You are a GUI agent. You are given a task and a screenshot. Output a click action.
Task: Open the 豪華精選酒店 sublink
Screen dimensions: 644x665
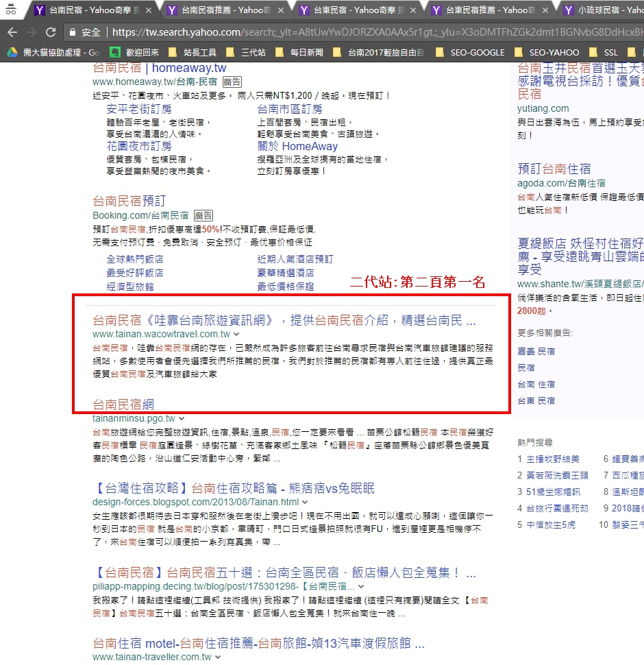click(286, 273)
